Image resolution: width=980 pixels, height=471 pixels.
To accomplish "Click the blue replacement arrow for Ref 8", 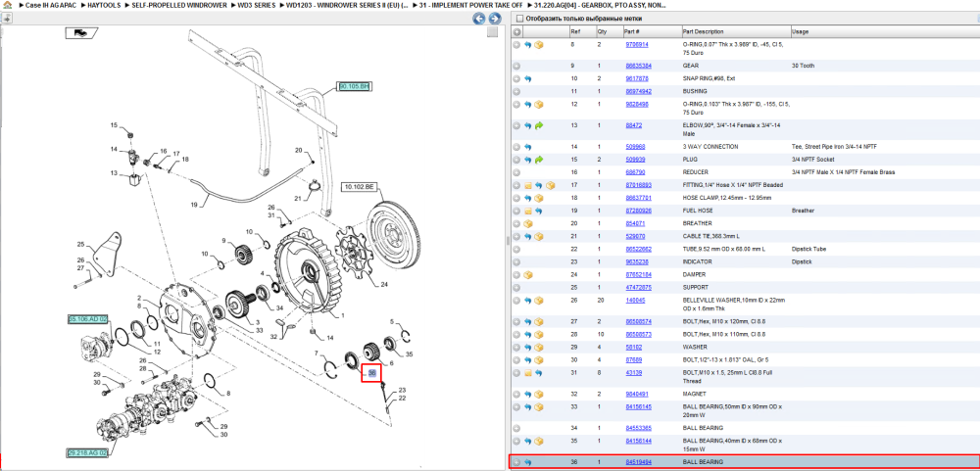I will [x=527, y=45].
